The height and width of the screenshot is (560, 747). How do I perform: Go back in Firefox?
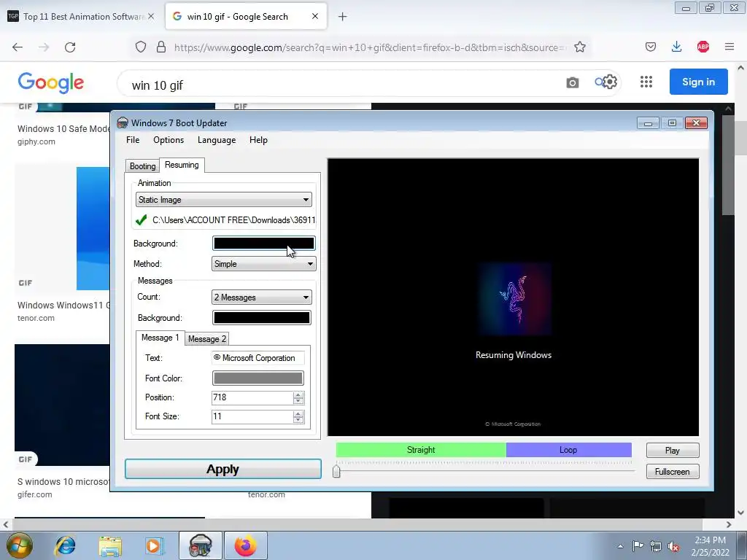coord(18,47)
